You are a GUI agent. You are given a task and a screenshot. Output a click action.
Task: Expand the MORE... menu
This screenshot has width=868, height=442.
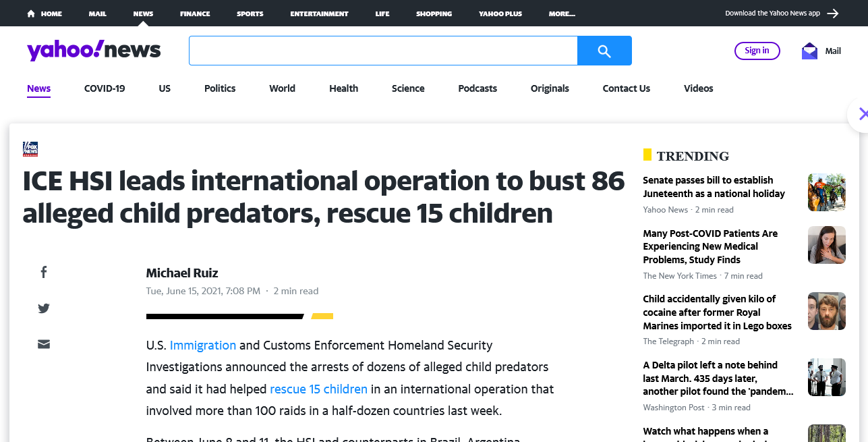562,13
